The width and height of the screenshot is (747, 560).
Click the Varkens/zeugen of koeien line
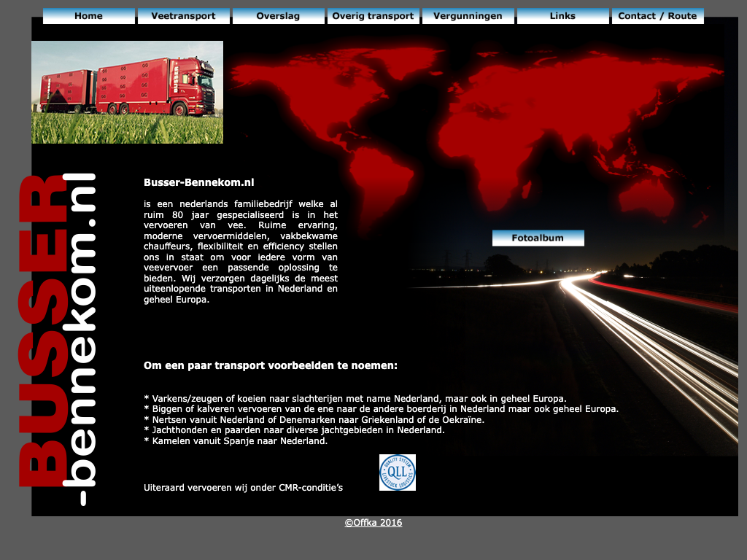click(x=355, y=399)
